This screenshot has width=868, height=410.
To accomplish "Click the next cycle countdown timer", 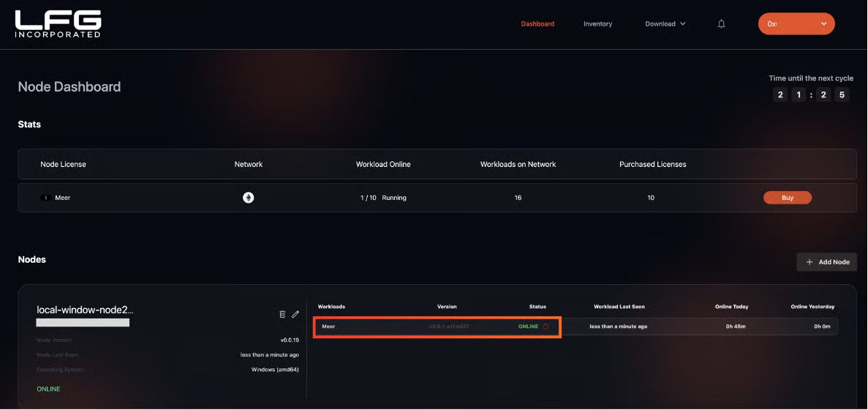I will [x=811, y=95].
